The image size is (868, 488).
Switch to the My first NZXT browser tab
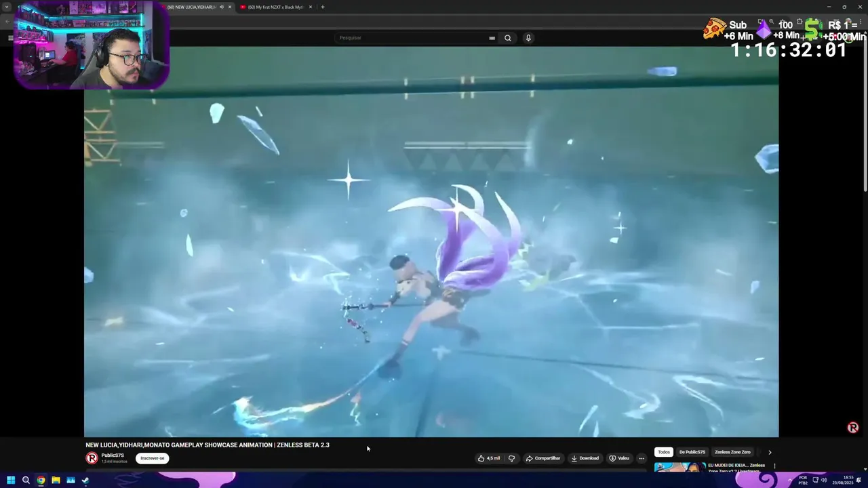[275, 7]
